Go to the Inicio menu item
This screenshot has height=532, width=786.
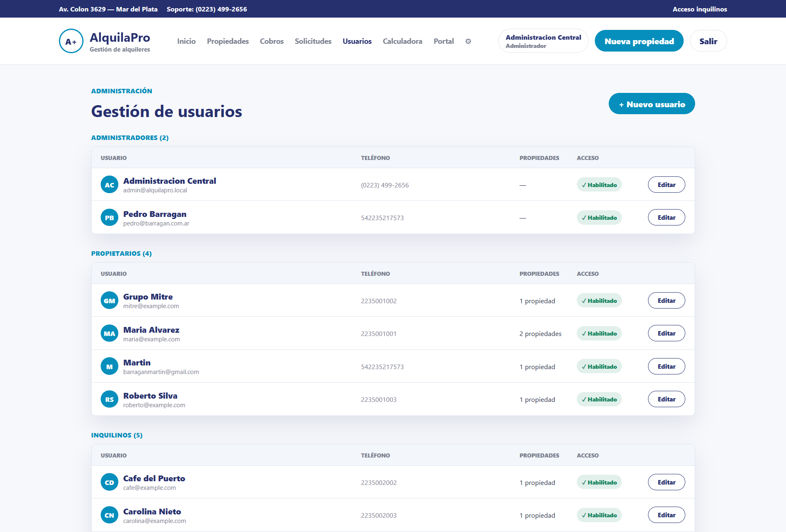pos(186,41)
